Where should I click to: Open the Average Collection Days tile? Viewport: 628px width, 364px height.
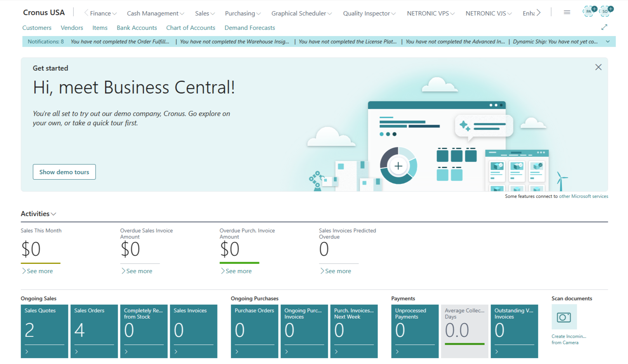[x=464, y=331]
